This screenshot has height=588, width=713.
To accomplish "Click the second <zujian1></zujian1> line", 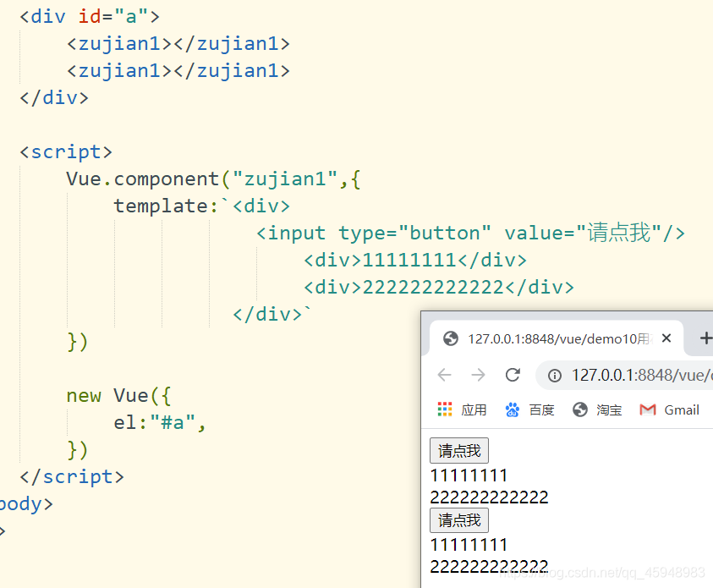I will [178, 71].
